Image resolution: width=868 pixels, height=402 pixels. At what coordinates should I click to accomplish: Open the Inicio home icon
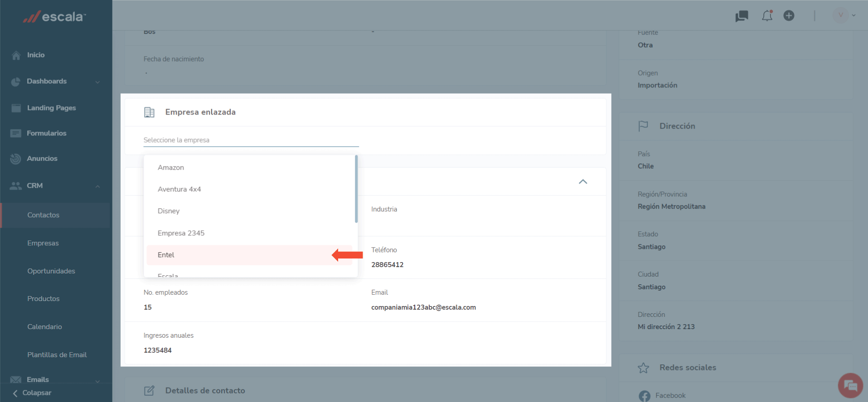point(16,55)
